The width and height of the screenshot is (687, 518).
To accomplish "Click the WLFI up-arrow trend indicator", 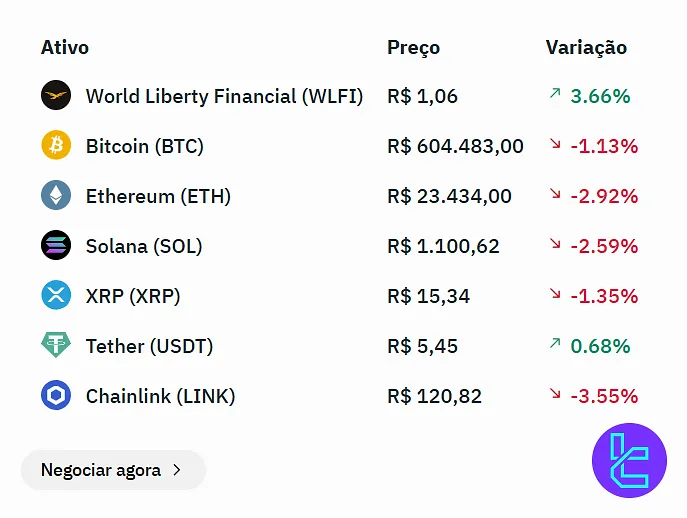I will coord(555,94).
